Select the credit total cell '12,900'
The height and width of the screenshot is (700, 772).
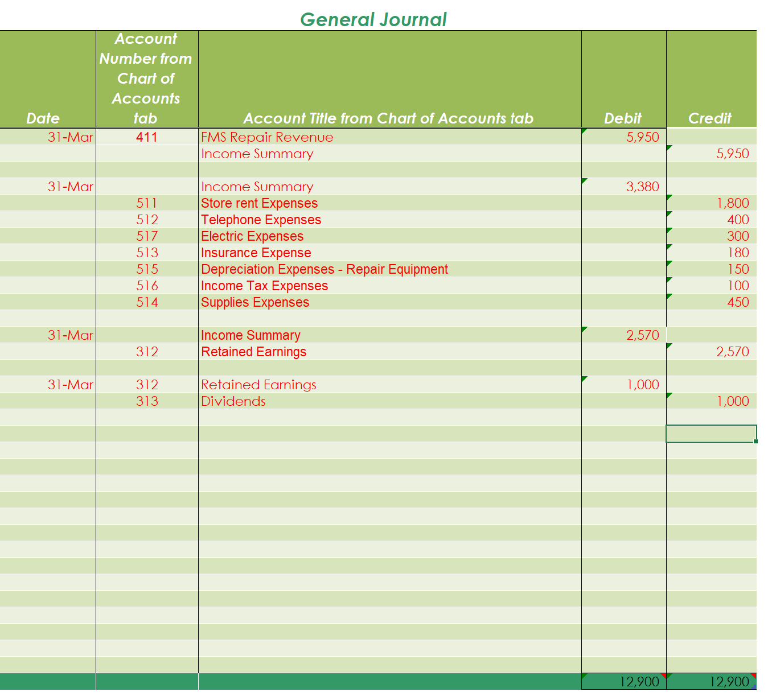coord(712,681)
